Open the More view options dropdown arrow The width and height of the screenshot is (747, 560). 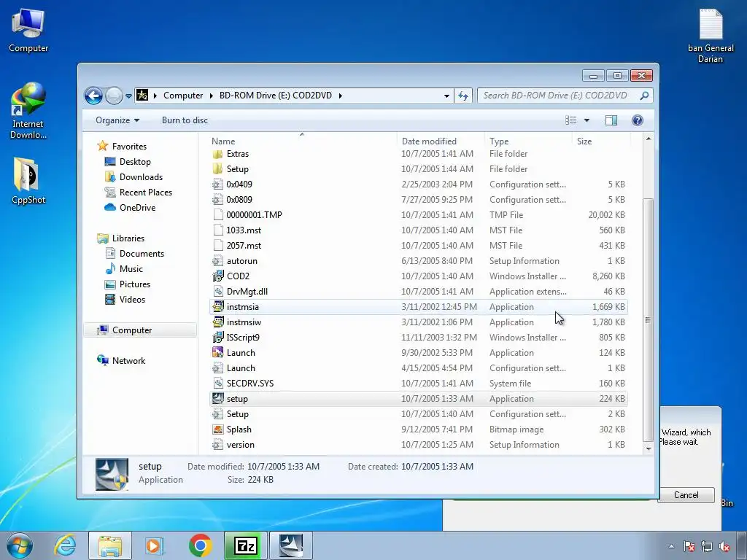pyautogui.click(x=587, y=120)
